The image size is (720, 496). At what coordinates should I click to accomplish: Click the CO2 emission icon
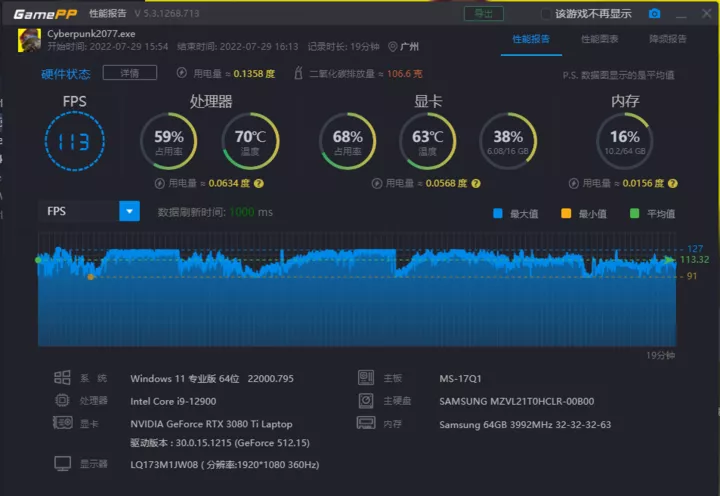click(298, 73)
